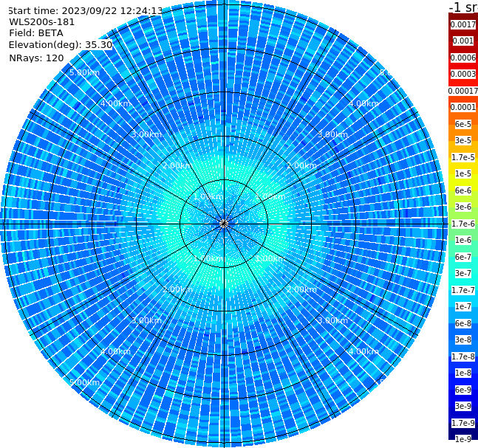The width and height of the screenshot is (478, 448).
Task: Click the 3e-5 colorbar tick label
Action: coord(463,140)
